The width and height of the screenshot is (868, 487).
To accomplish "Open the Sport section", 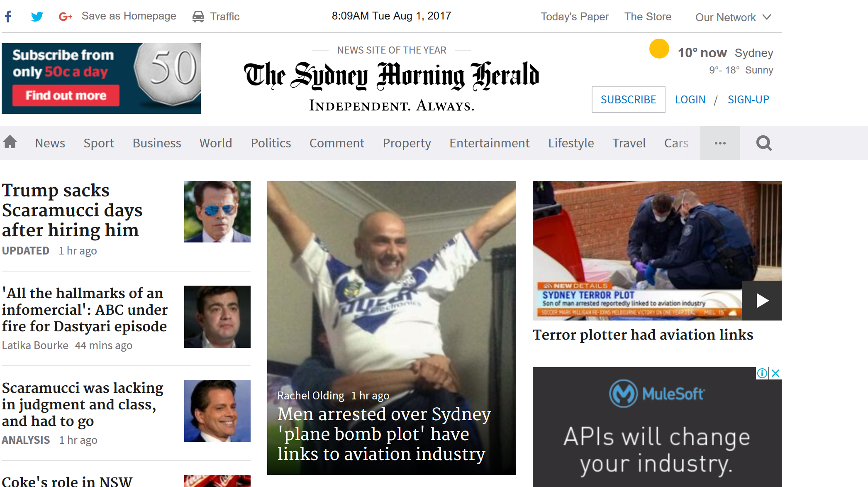I will 99,143.
